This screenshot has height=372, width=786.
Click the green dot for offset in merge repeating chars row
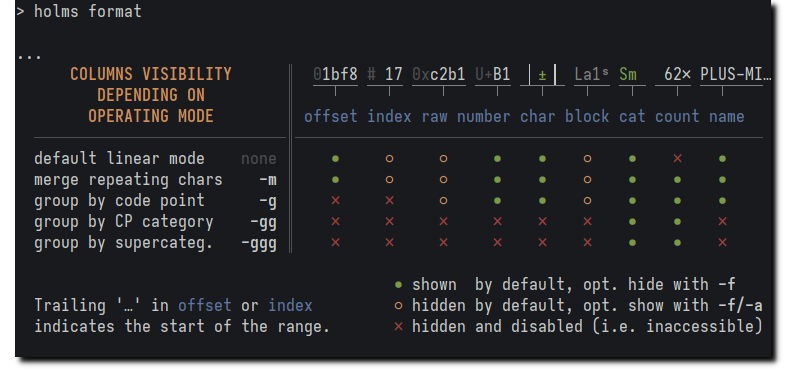[335, 179]
